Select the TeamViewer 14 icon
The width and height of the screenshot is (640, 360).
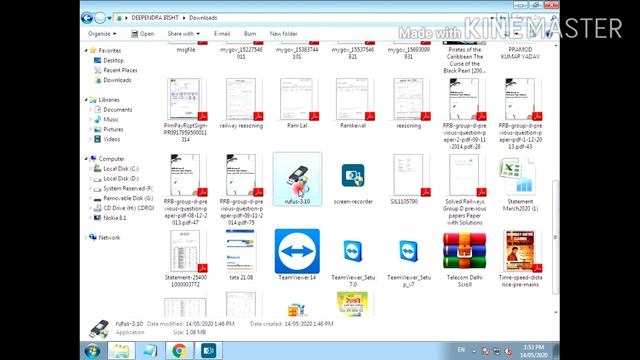pyautogui.click(x=297, y=251)
